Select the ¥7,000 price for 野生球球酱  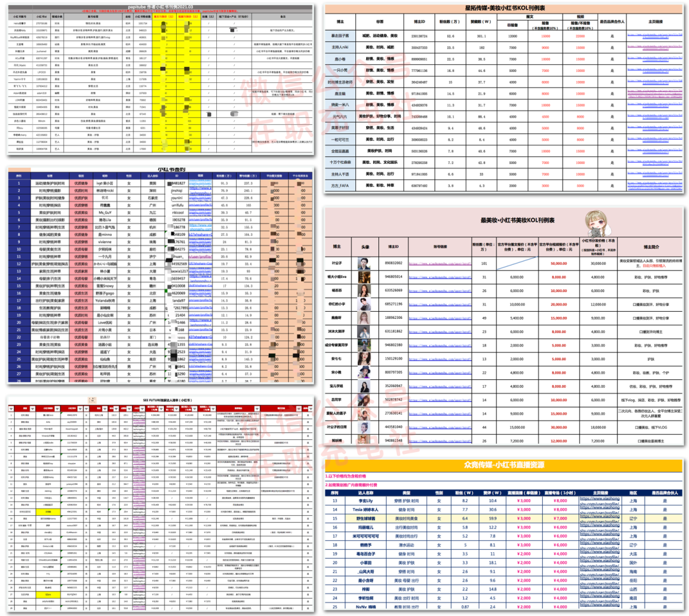(560, 518)
